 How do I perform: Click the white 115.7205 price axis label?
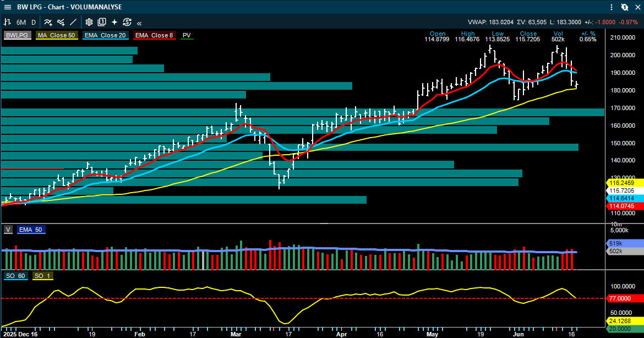click(x=625, y=190)
